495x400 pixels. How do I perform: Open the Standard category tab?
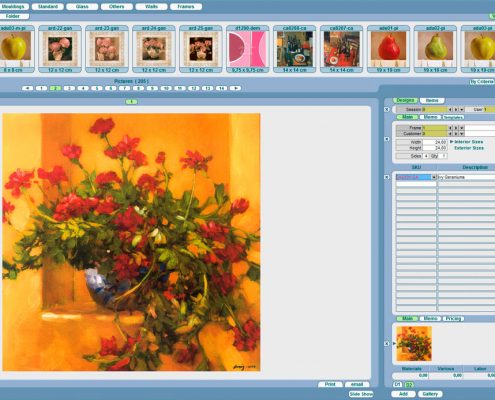[x=48, y=7]
